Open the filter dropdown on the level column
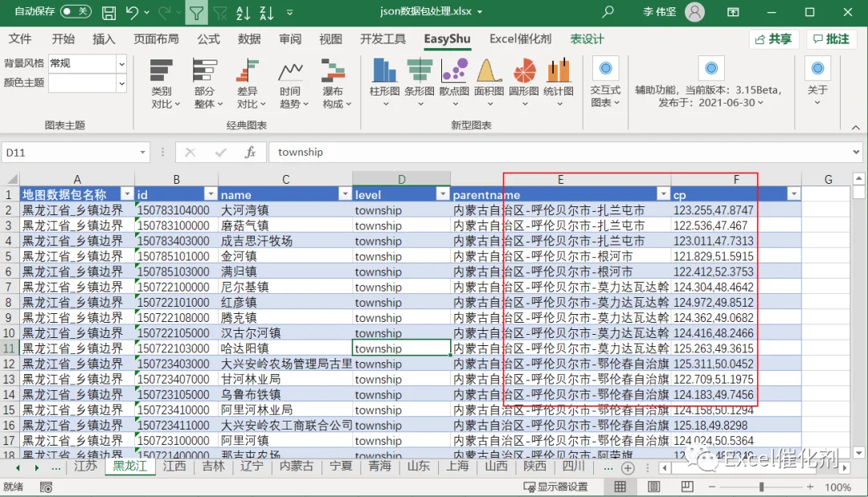Image resolution: width=868 pixels, height=497 pixels. 442,194
